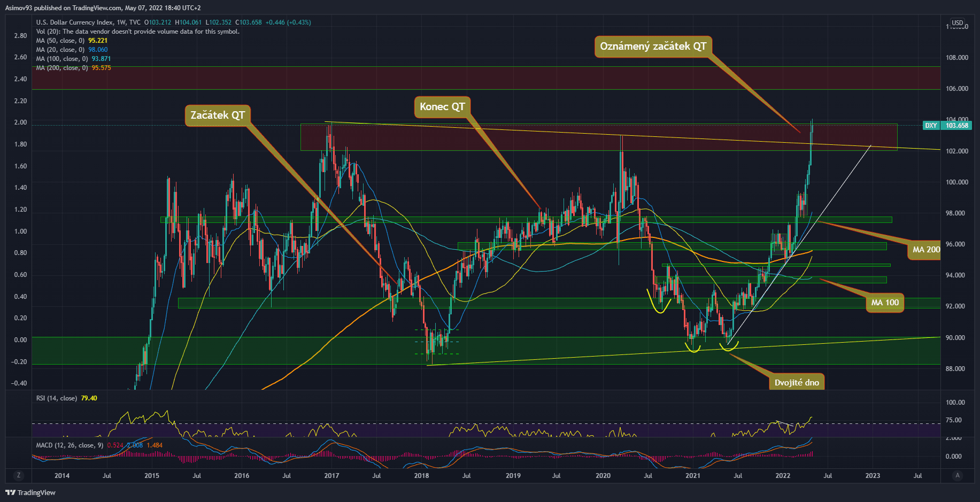Click the Z timezone button at bottom-left

(19, 475)
